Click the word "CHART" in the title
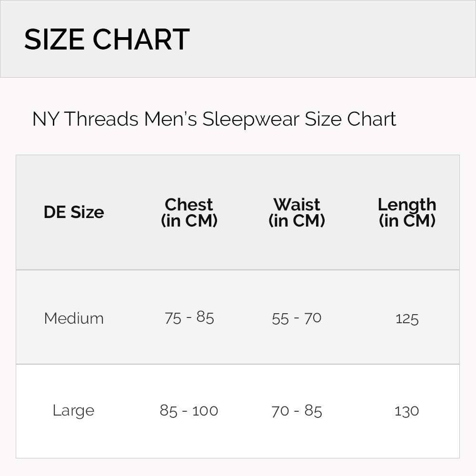The height and width of the screenshot is (476, 476). pos(141,39)
